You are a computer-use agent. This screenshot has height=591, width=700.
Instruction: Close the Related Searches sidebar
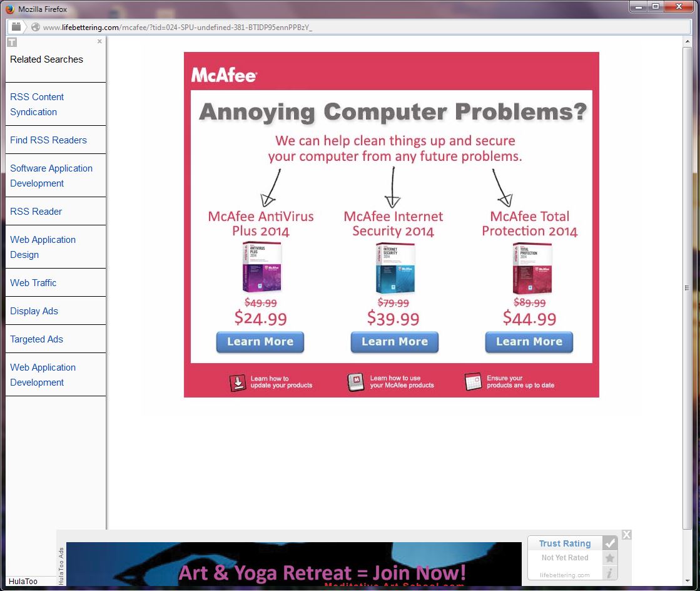[x=99, y=41]
